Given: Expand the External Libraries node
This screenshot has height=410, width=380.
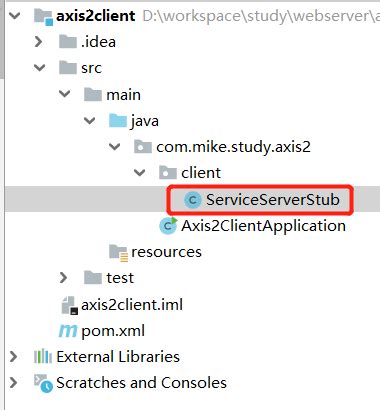Looking at the screenshot, I should coord(14,357).
